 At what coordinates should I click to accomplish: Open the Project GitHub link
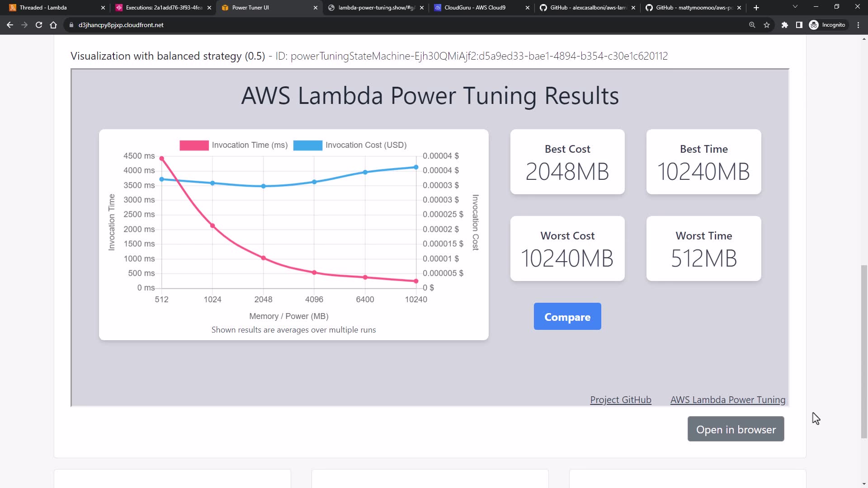tap(620, 400)
